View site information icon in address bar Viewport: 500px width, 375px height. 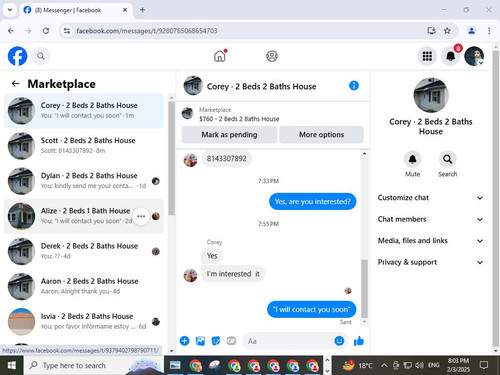[x=67, y=31]
